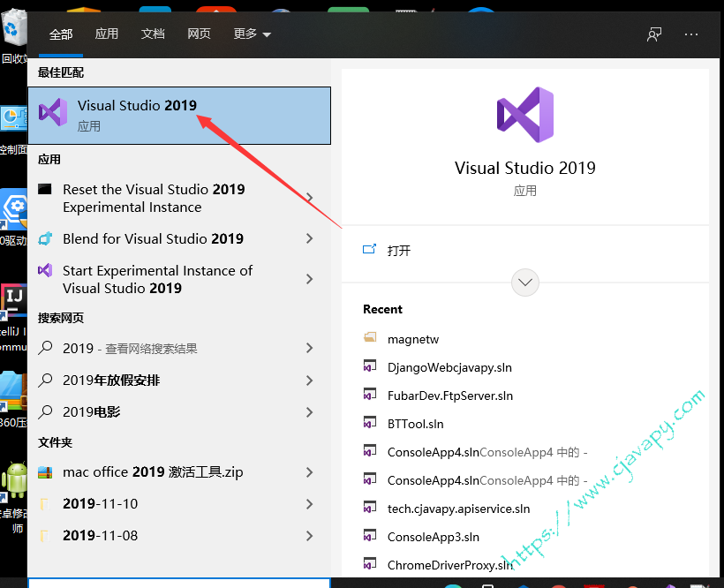
Task: Expand arrow for 2019年放假安排
Action: click(x=310, y=381)
